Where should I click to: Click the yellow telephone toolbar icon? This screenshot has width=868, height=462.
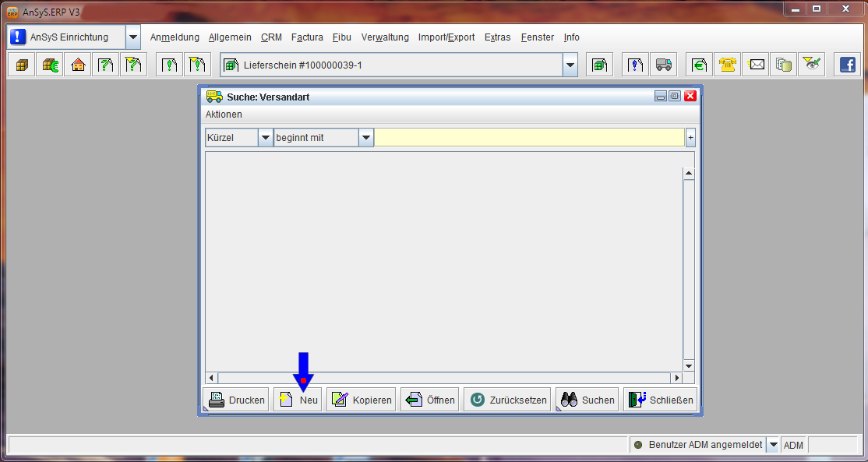pos(729,65)
